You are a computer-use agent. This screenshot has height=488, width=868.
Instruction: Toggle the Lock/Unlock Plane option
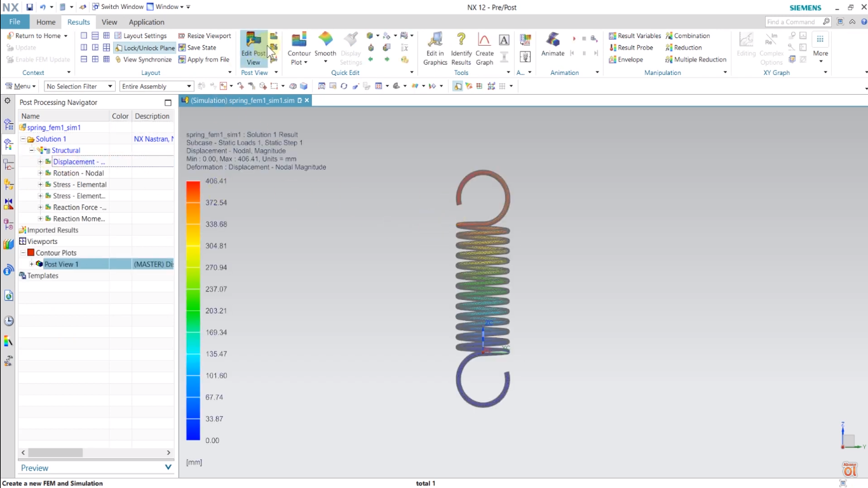[145, 48]
